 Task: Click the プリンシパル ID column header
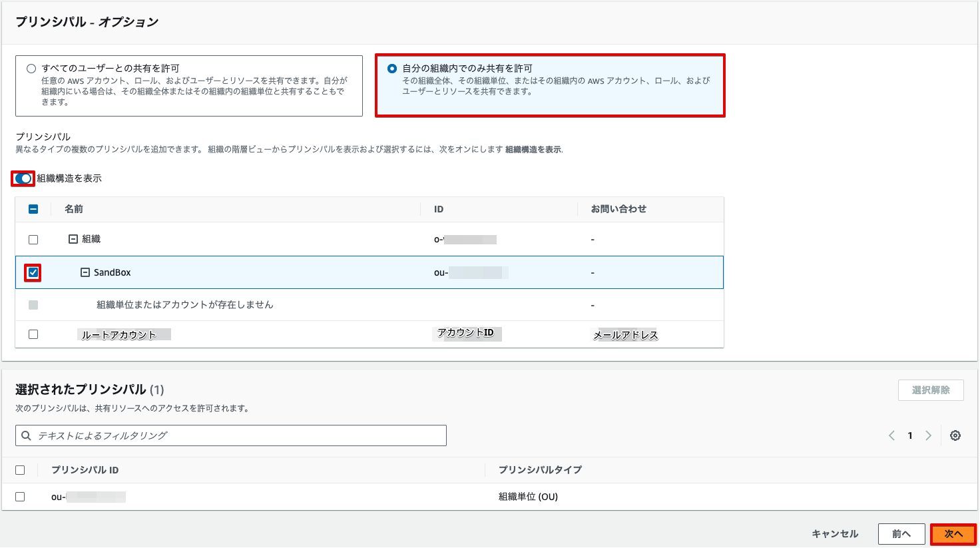click(85, 470)
